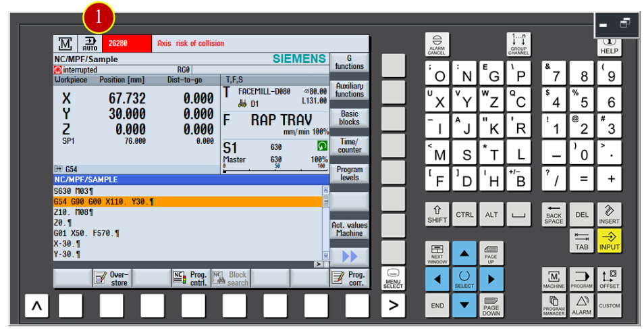Image resolution: width=644 pixels, height=329 pixels.
Task: Click the INSERT key
Action: click(x=609, y=214)
